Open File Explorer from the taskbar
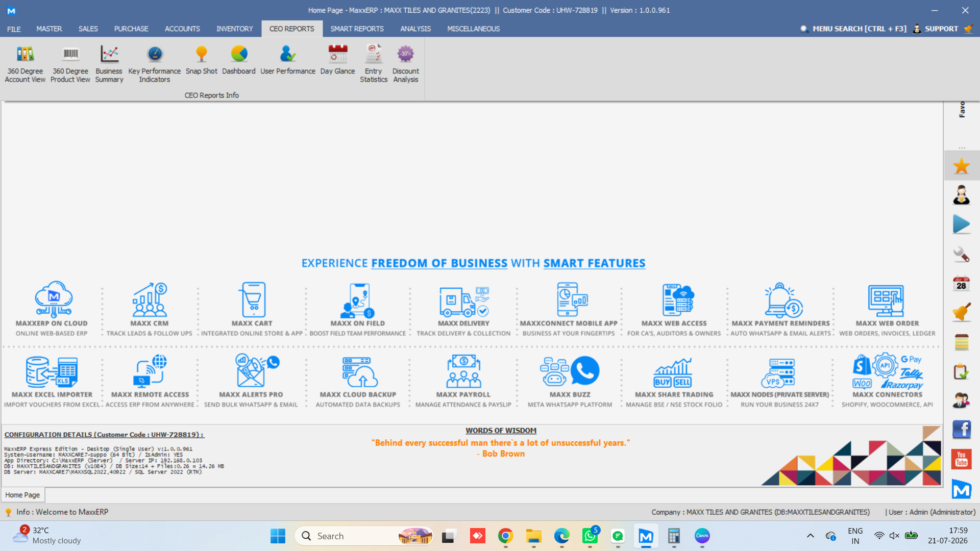Image resolution: width=980 pixels, height=551 pixels. point(534,536)
